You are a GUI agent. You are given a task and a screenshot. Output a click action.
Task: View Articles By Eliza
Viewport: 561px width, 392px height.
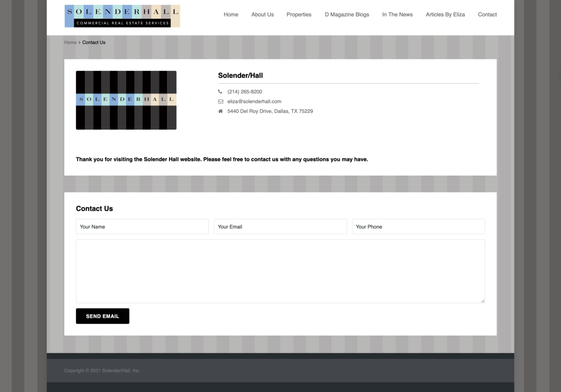point(445,14)
